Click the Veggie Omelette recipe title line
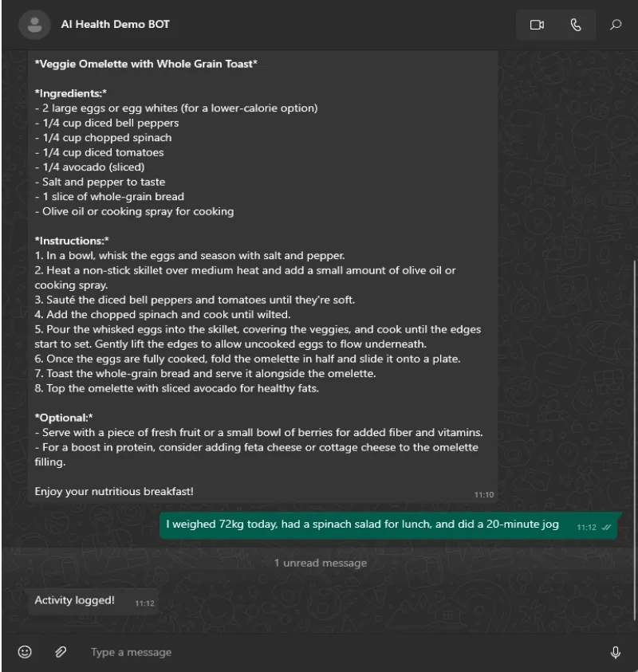 click(x=146, y=64)
